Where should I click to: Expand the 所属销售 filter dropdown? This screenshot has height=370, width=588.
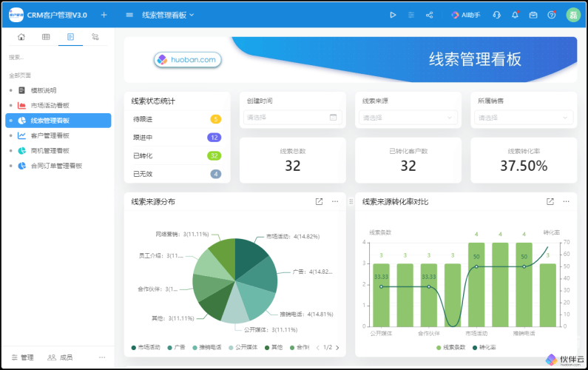[x=524, y=117]
